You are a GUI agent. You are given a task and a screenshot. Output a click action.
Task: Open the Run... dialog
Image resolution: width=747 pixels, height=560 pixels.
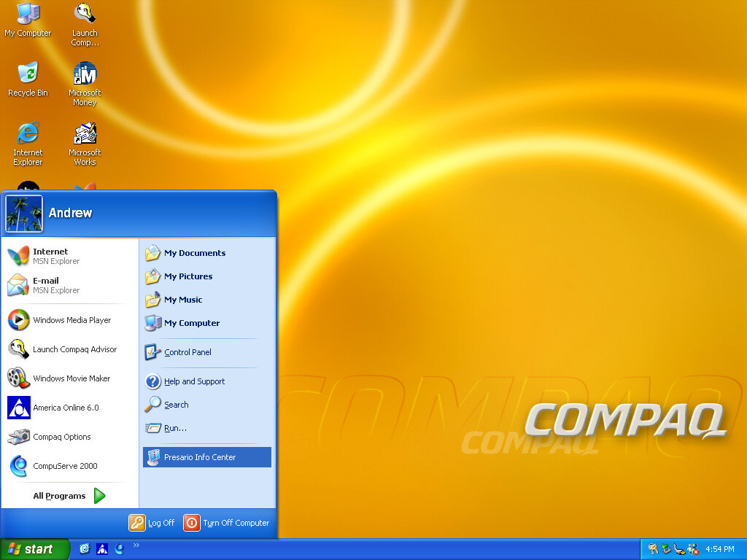174,428
